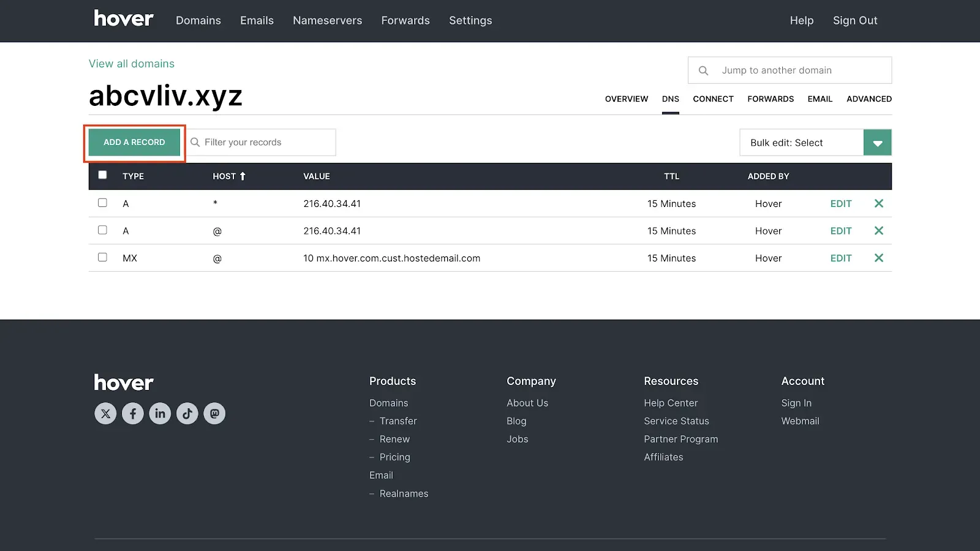Click the VALUE column header
Viewport: 980px width, 551px height.
[x=317, y=176]
